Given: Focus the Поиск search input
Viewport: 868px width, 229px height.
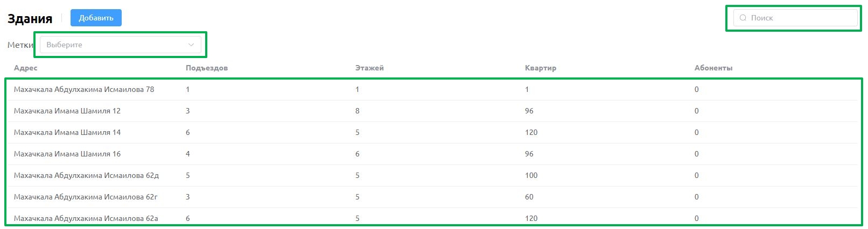Looking at the screenshot, I should [x=795, y=18].
